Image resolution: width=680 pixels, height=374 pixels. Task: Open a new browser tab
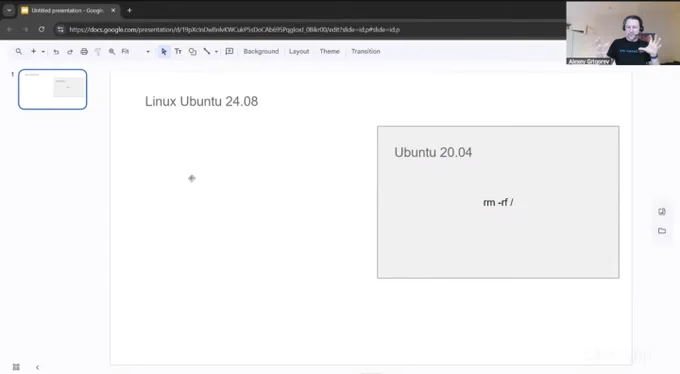[x=129, y=10]
